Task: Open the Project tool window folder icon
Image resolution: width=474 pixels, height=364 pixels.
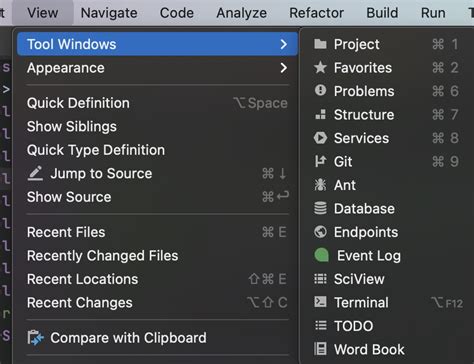Action: (320, 44)
